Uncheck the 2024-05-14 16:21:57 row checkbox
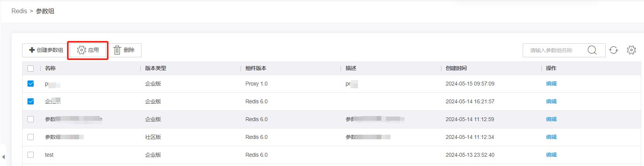 point(31,101)
